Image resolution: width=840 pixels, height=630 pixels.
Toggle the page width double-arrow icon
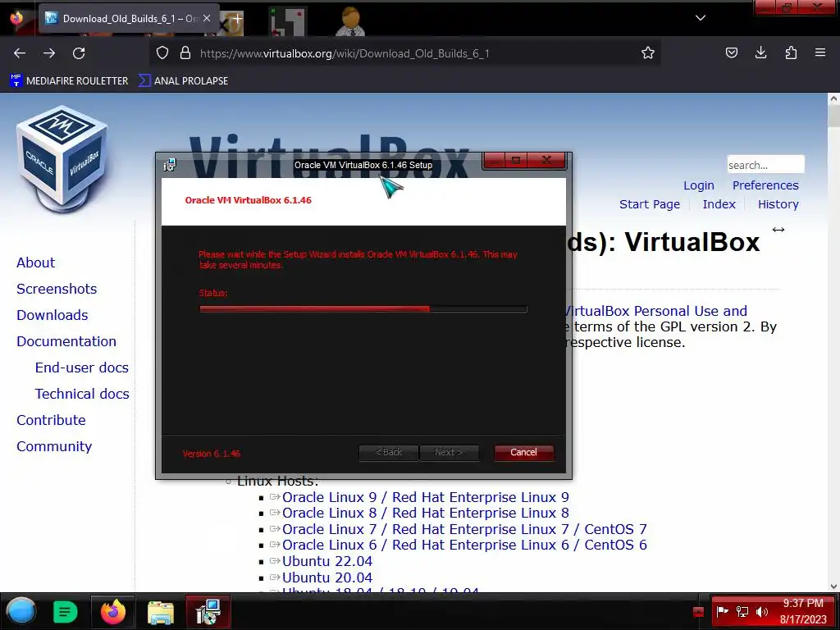coord(778,230)
